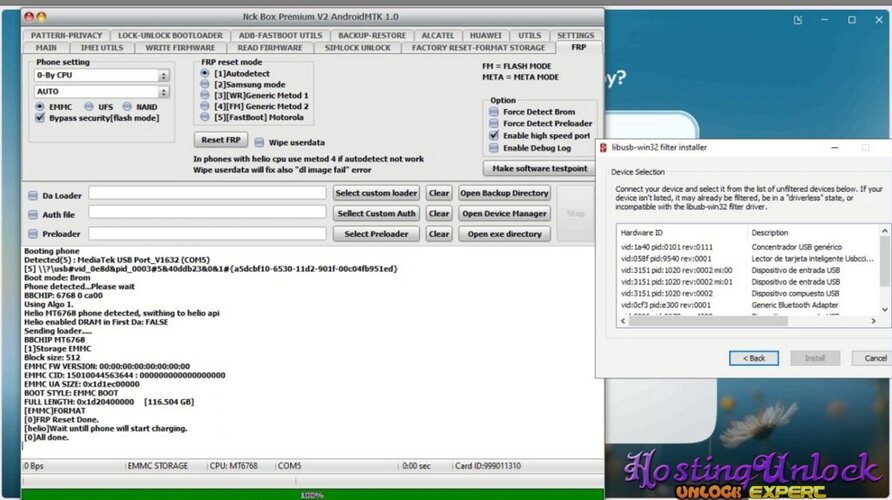Click the Da Loader path field
Image resolution: width=892 pixels, height=500 pixels.
(x=207, y=193)
